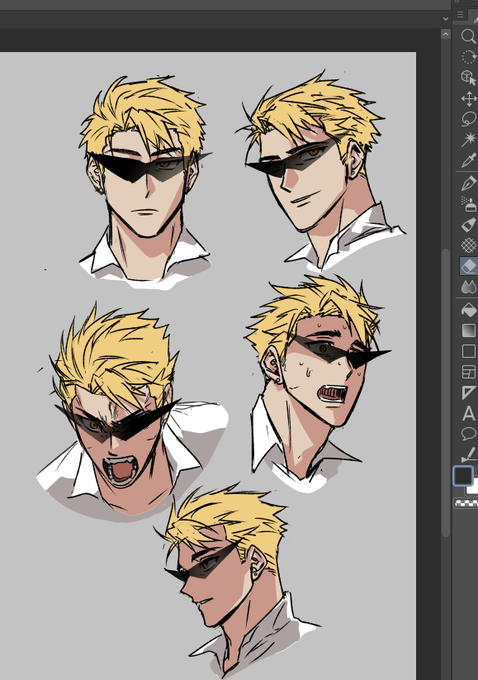Choose the white sub color swatch
The image size is (478, 680).
pyautogui.click(x=473, y=487)
